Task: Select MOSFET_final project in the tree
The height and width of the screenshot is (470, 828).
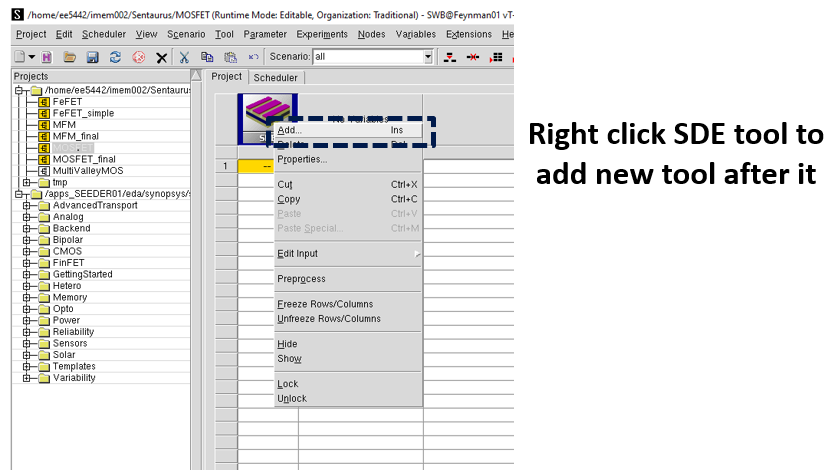Action: coord(84,159)
